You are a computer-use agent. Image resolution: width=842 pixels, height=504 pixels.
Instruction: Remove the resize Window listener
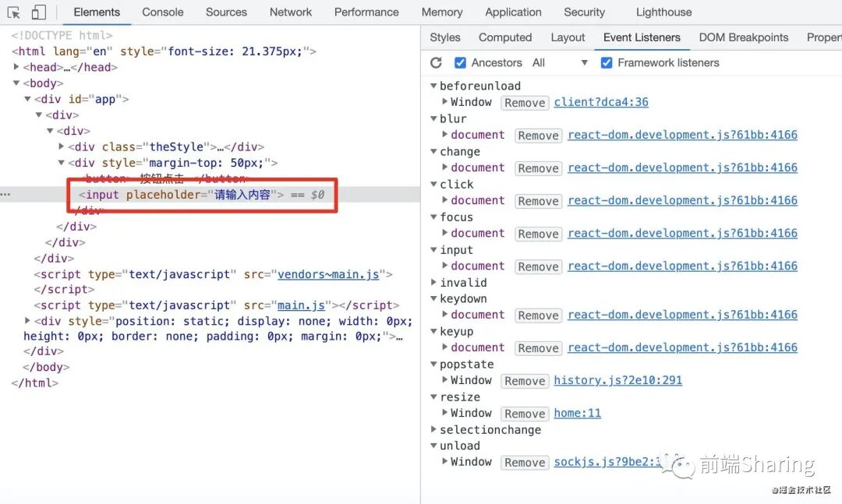(525, 414)
